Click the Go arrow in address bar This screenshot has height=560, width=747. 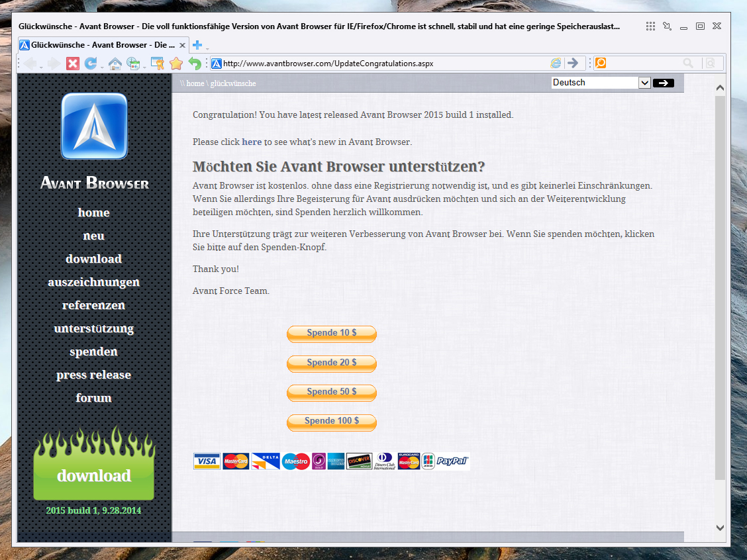point(573,63)
